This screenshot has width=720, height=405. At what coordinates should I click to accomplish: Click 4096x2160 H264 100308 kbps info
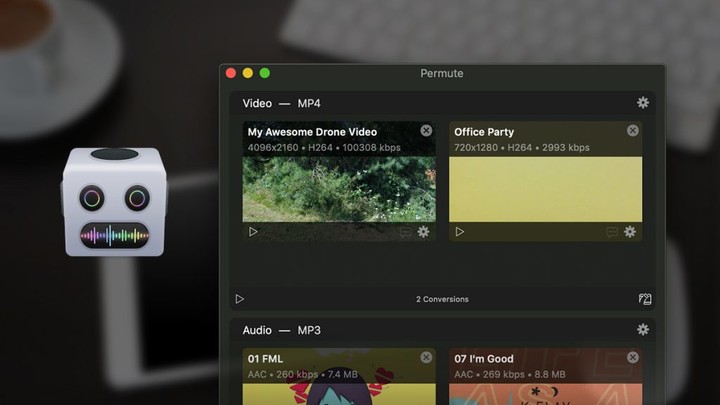[324, 147]
